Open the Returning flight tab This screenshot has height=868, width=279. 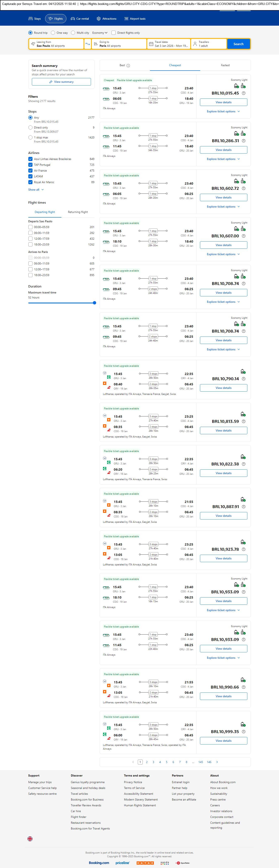click(x=78, y=212)
